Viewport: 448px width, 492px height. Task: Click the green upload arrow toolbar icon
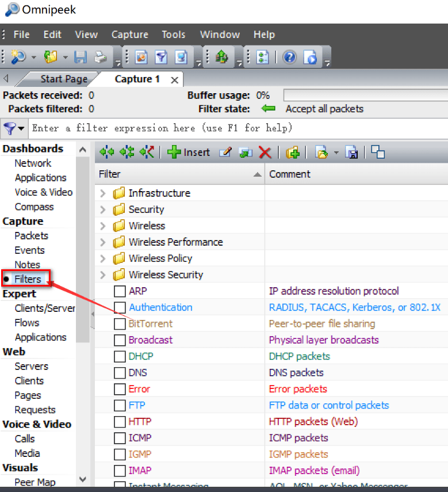(221, 57)
